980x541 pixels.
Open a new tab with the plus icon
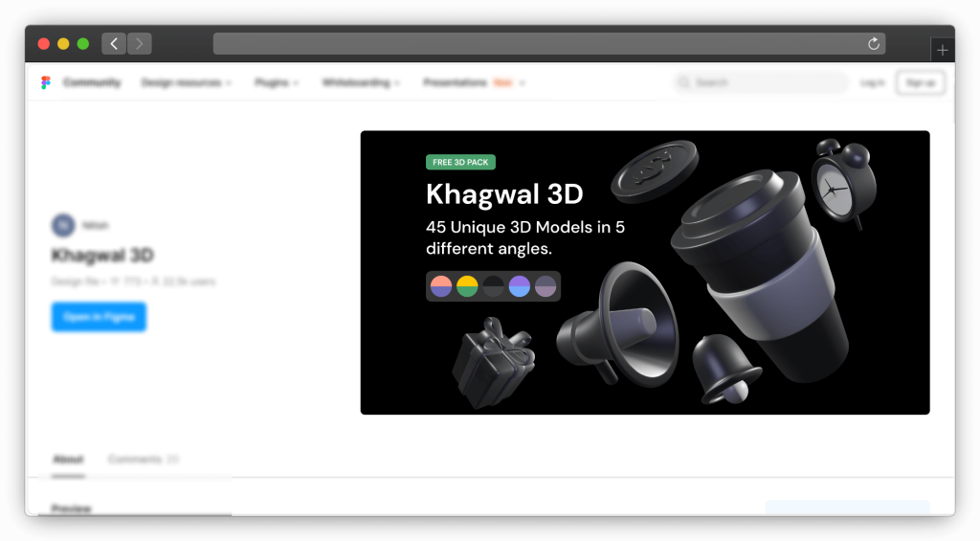click(943, 50)
